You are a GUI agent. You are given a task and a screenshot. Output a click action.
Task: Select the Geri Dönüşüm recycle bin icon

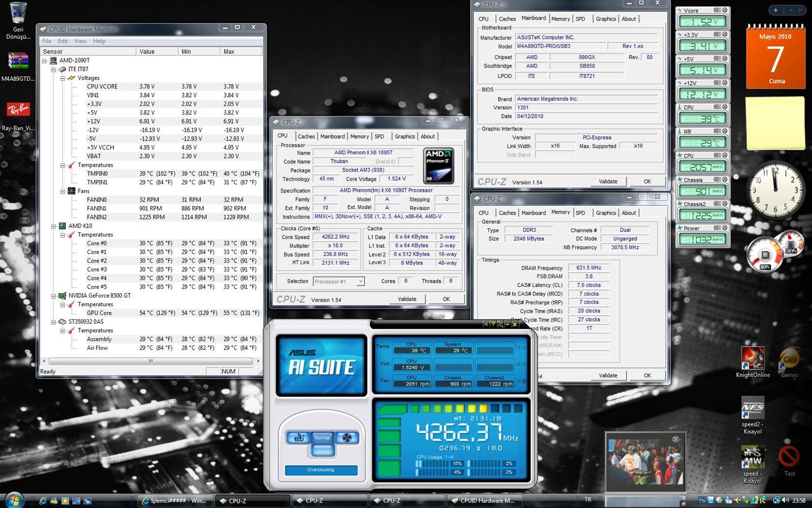18,20
